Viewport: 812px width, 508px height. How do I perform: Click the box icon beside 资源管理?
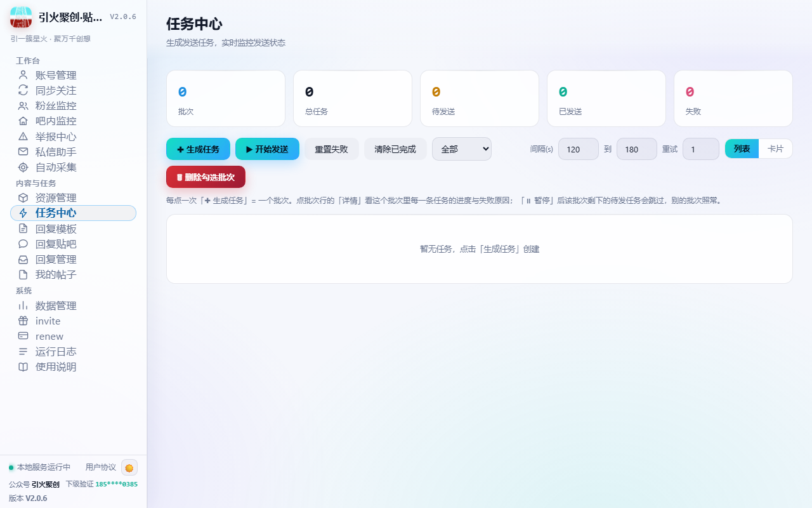pyautogui.click(x=23, y=197)
